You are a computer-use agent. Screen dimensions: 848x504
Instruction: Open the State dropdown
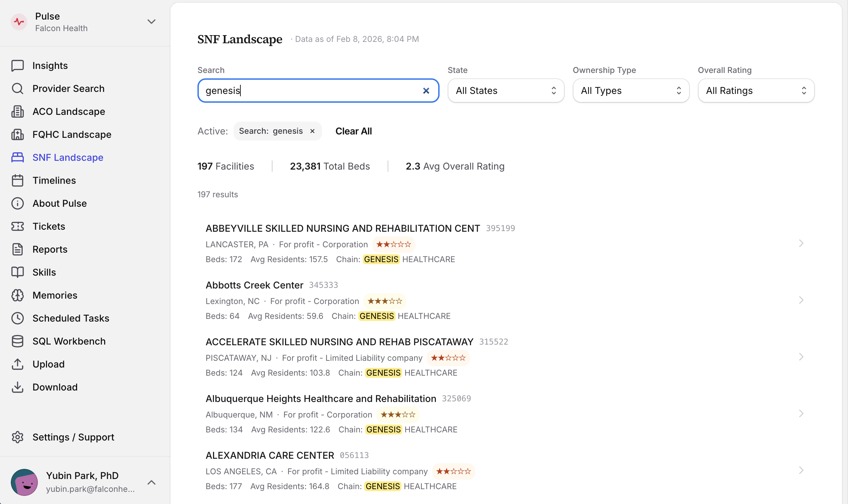506,91
